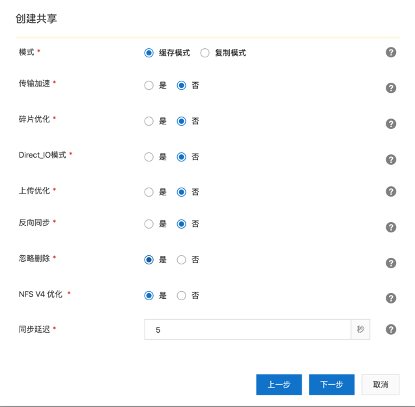Proceed with the 下一步 button
This screenshot has height=407, width=415.
[x=332, y=384]
